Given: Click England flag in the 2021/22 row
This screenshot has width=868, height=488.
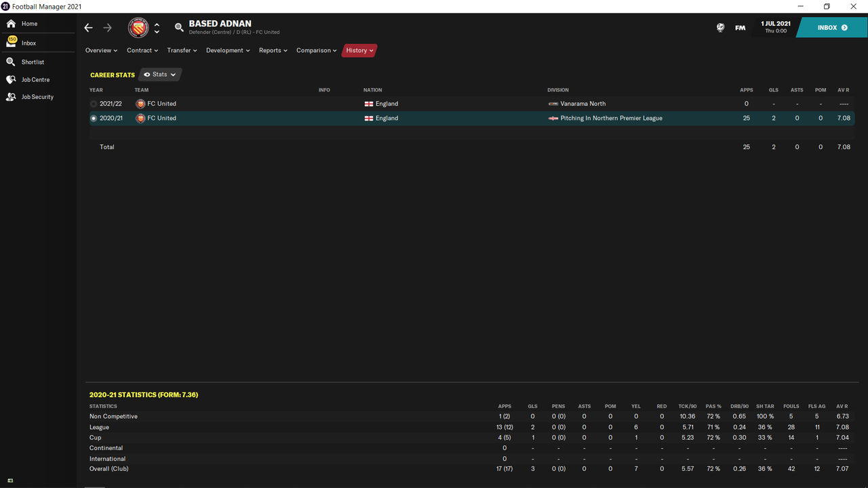Looking at the screenshot, I should (x=369, y=104).
